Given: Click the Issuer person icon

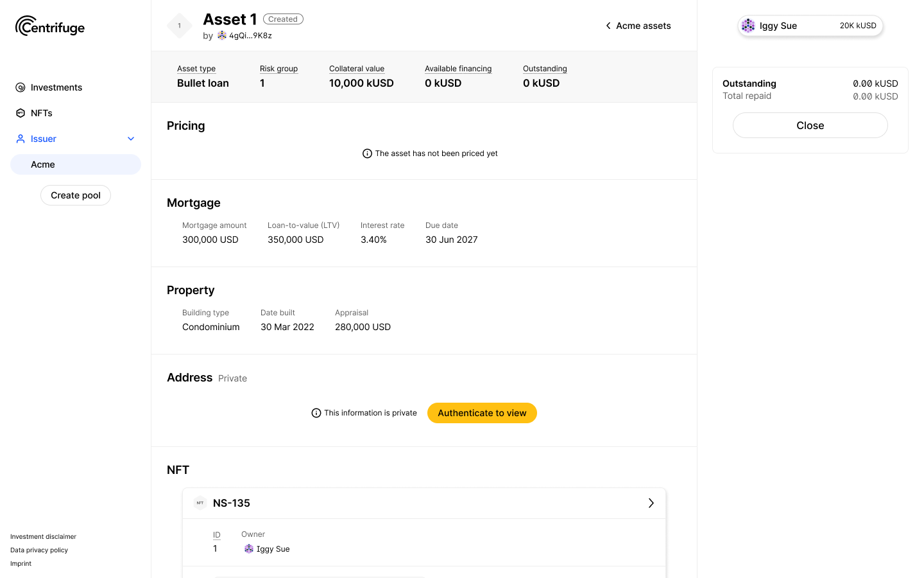Looking at the screenshot, I should [x=21, y=139].
